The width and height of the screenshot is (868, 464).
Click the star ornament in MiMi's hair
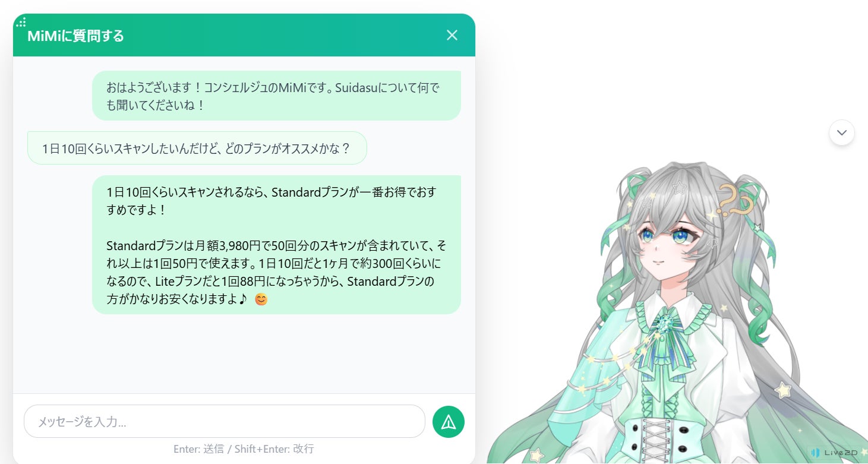[679, 188]
